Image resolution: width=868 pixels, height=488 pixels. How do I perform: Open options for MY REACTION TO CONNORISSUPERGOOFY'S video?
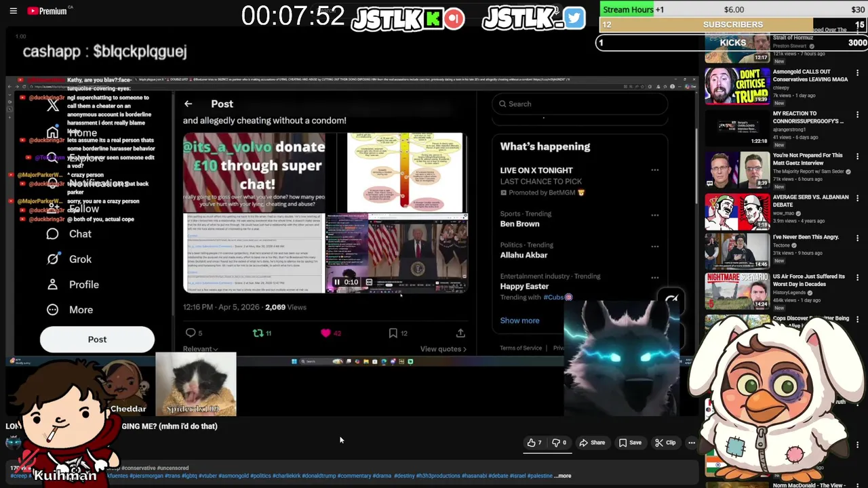[x=857, y=115]
